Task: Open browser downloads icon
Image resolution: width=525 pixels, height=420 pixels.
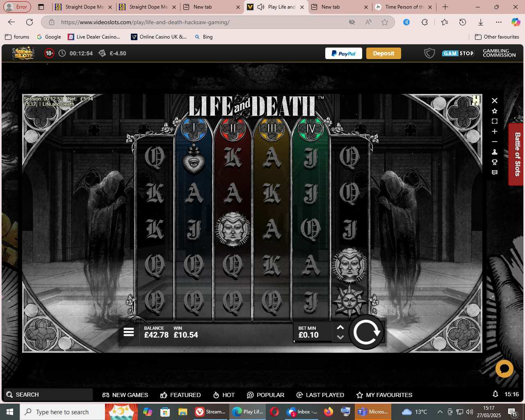Action: 481,22
